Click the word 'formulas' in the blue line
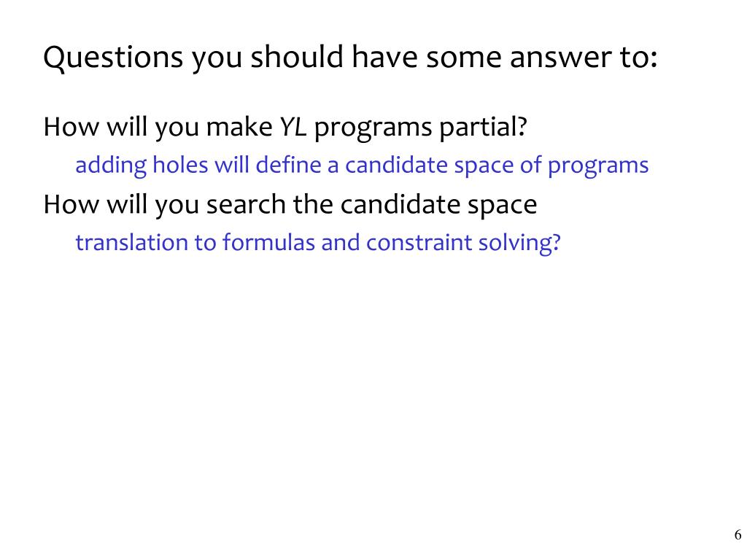The width and height of the screenshot is (747, 560). 268,242
